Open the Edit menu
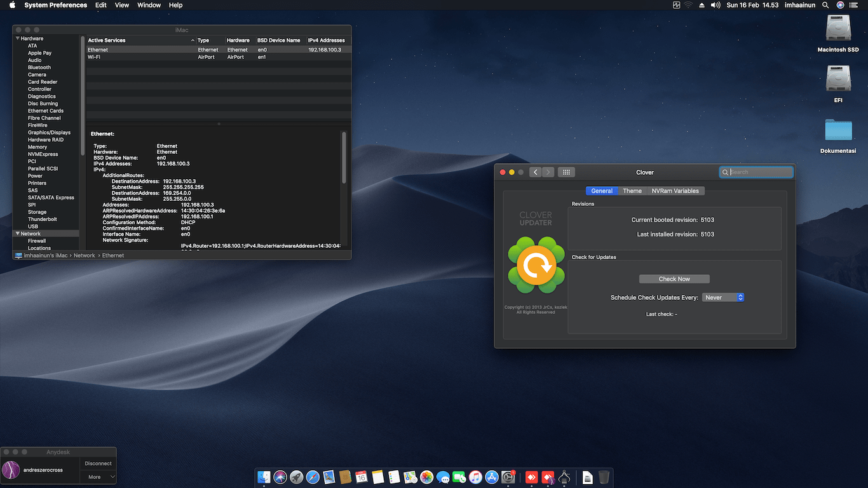868x488 pixels. point(101,4)
